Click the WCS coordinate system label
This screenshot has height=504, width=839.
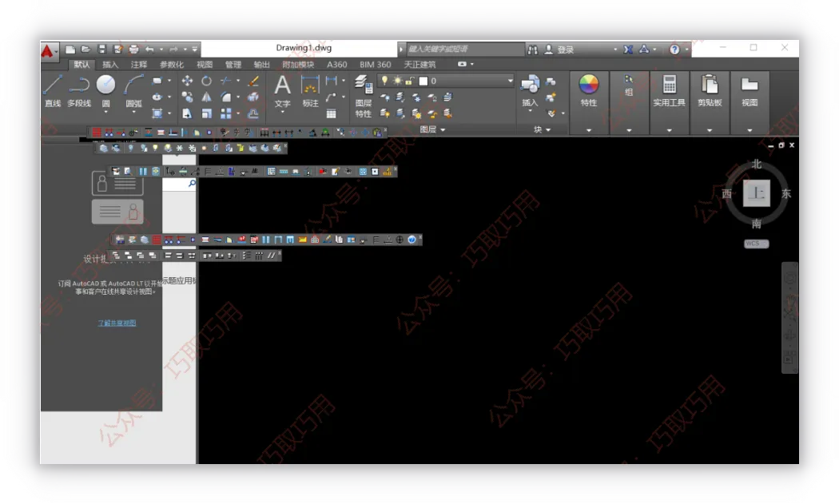(x=756, y=244)
